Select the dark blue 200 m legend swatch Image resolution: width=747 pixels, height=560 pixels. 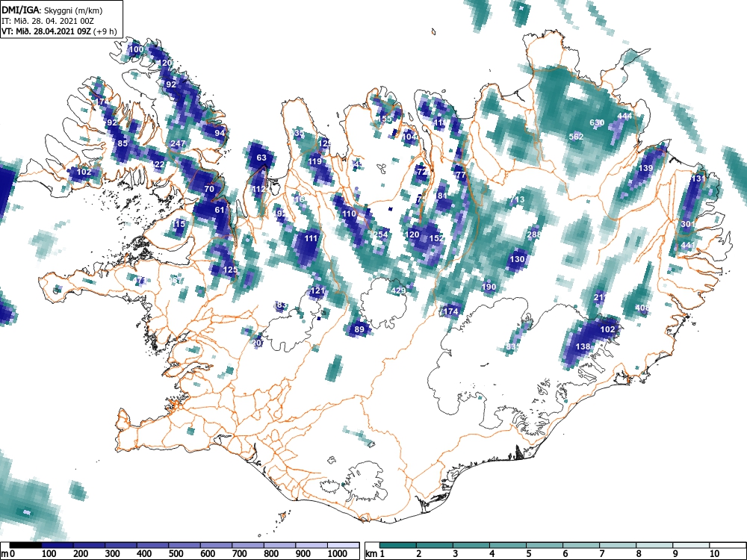(x=89, y=545)
